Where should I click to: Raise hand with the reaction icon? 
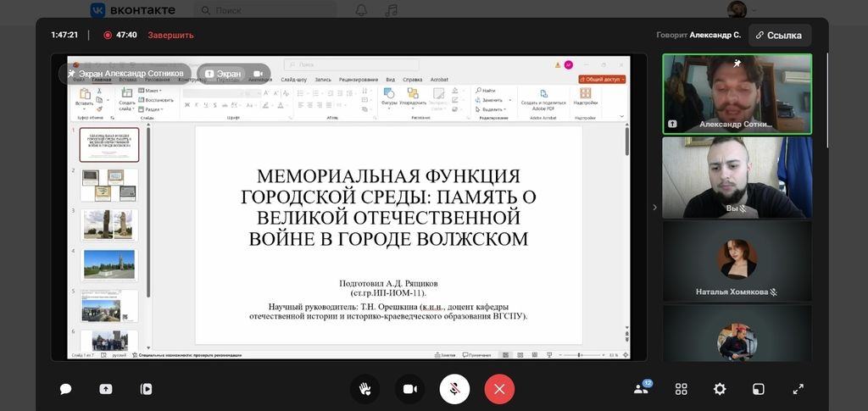(364, 389)
